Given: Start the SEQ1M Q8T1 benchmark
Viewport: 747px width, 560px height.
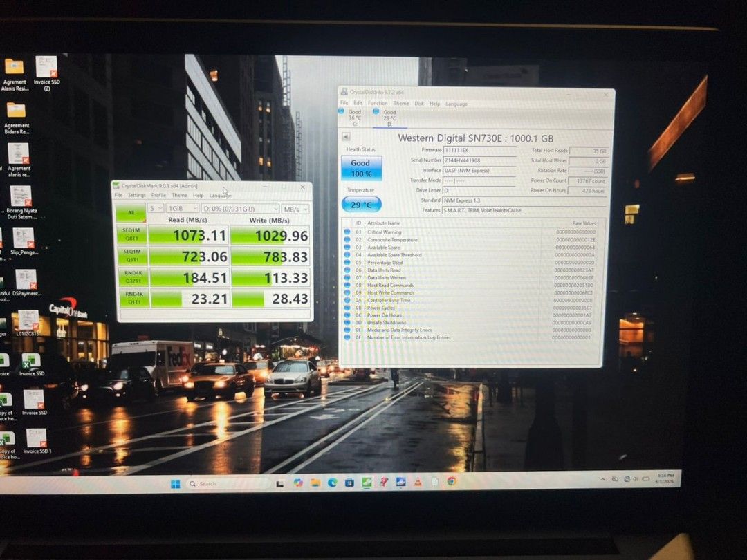Looking at the screenshot, I should point(131,234).
